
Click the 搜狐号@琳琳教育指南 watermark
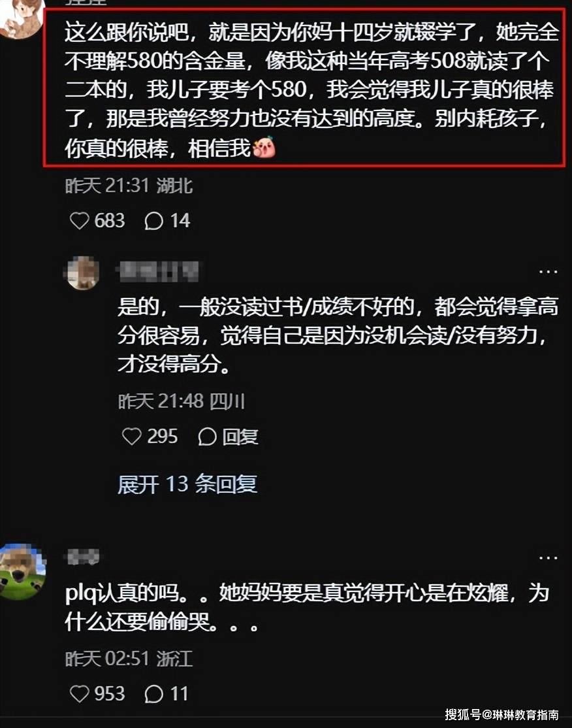coord(501,714)
